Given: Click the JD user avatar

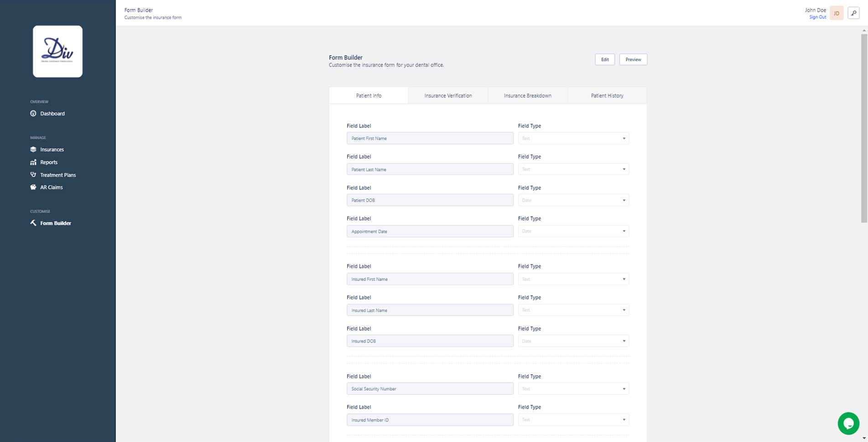Looking at the screenshot, I should tap(836, 13).
